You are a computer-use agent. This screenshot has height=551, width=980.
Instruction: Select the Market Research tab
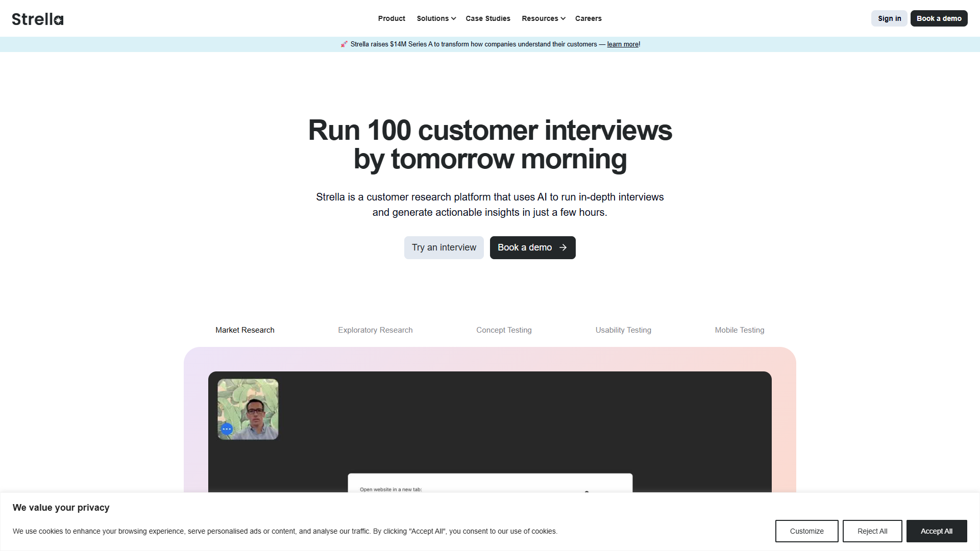coord(245,330)
